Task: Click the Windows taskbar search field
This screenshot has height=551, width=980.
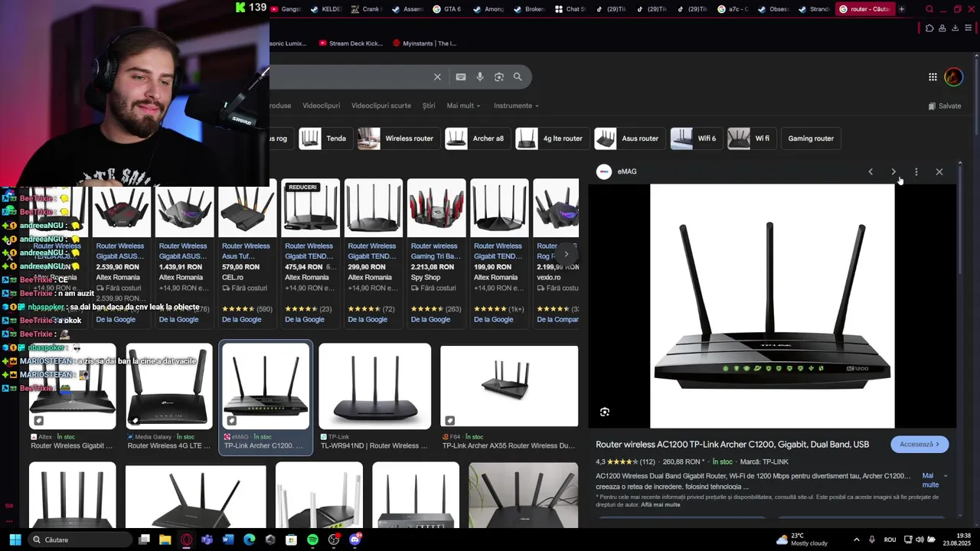Action: tap(80, 540)
